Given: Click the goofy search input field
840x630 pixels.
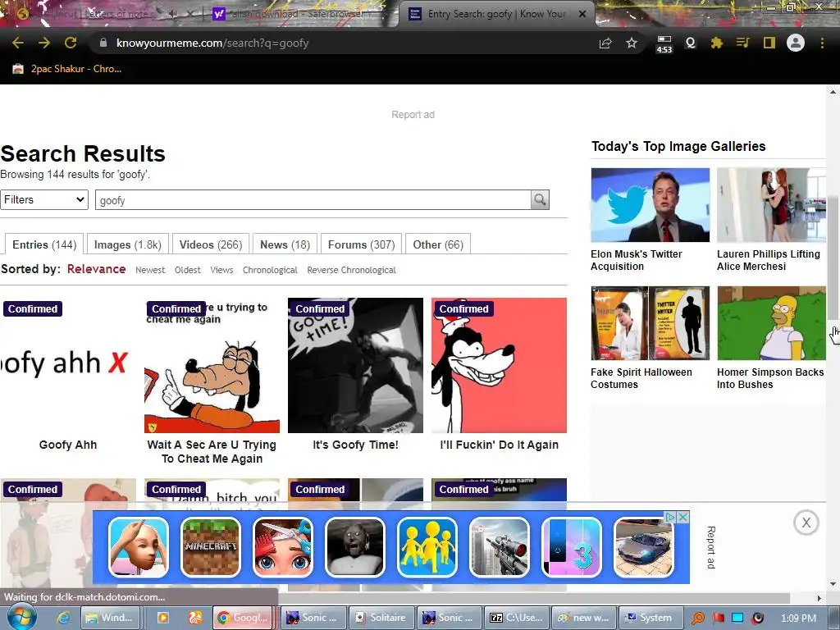Looking at the screenshot, I should coord(313,200).
